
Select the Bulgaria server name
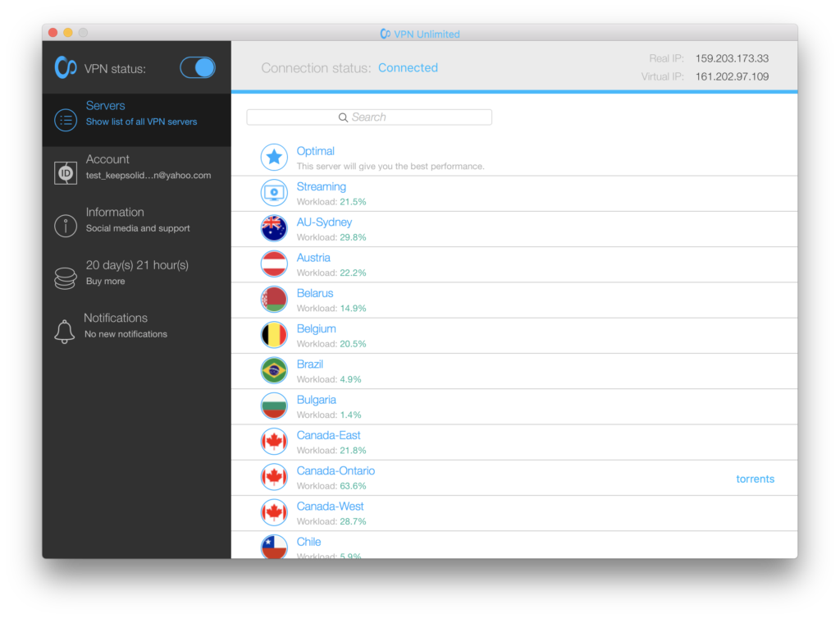pos(316,400)
